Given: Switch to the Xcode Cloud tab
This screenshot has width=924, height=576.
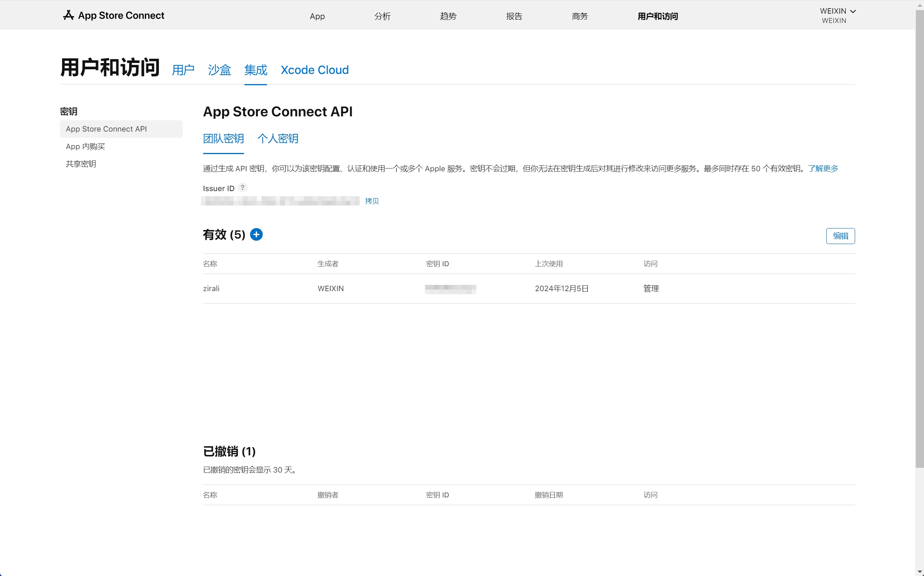Looking at the screenshot, I should coord(314,70).
